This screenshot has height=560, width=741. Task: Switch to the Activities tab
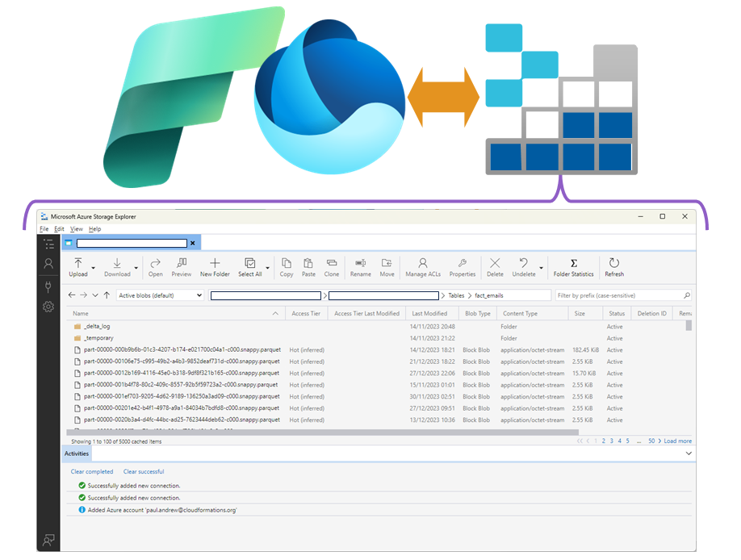[x=76, y=453]
